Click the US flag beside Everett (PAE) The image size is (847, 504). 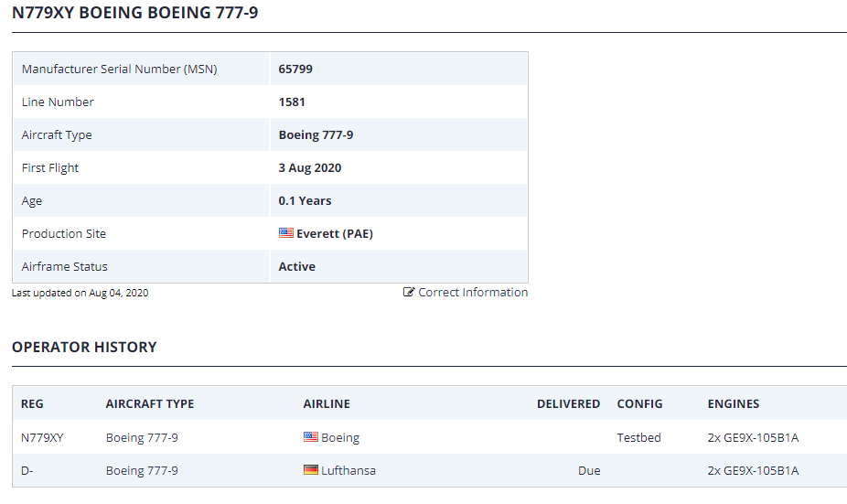(285, 233)
